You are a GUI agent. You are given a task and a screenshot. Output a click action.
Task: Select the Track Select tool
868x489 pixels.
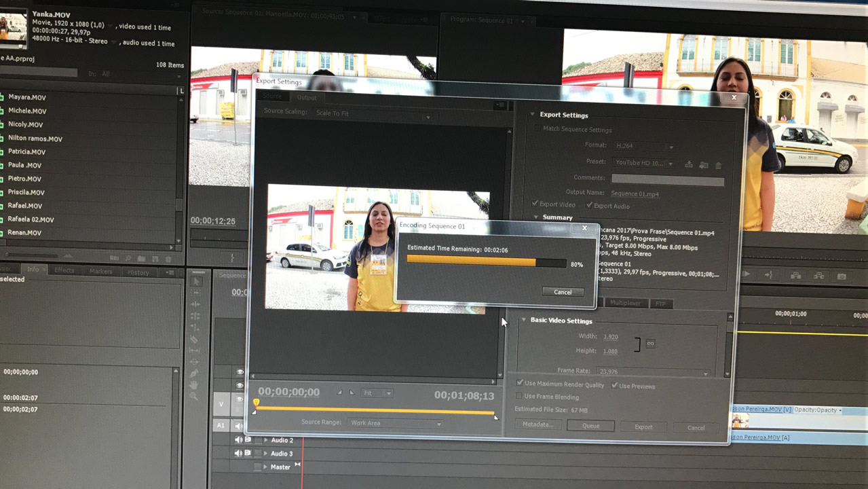pyautogui.click(x=196, y=293)
